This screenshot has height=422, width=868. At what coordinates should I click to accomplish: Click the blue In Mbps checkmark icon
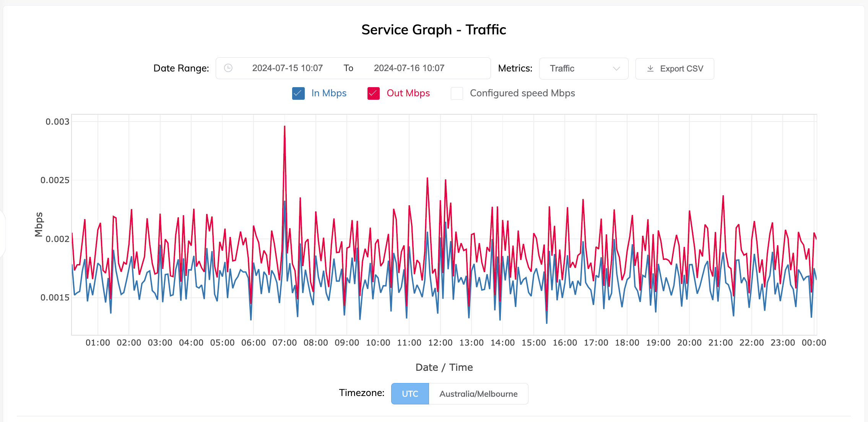tap(298, 93)
